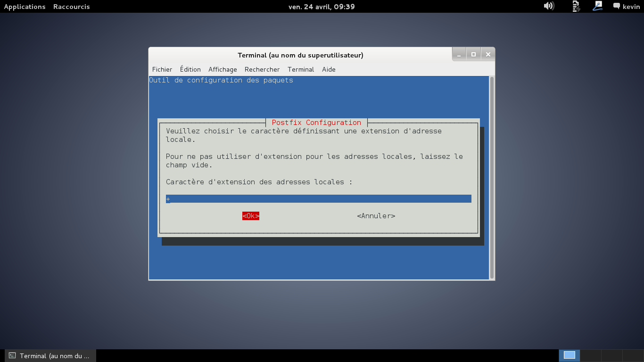Screen dimensions: 644x362
Task: Click the clock showing ven. 24 avril
Action: (322, 7)
